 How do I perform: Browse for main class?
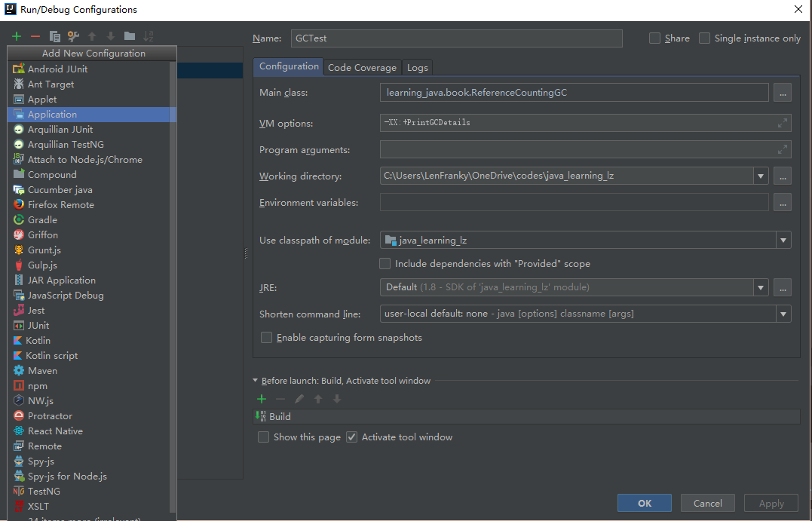(x=783, y=93)
